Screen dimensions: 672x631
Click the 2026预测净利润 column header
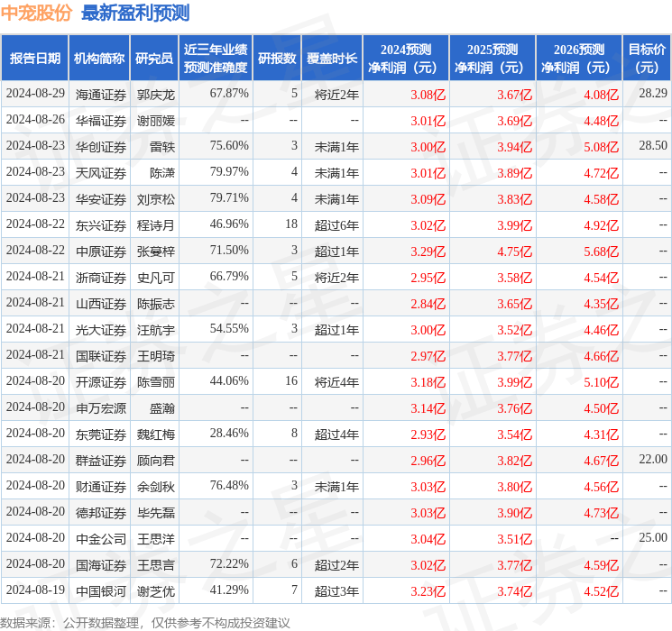578,59
